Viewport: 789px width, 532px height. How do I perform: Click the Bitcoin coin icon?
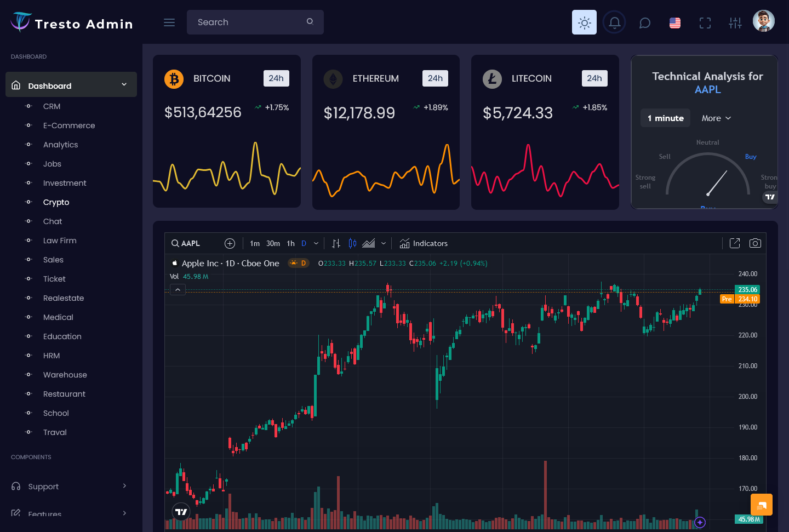tap(174, 79)
